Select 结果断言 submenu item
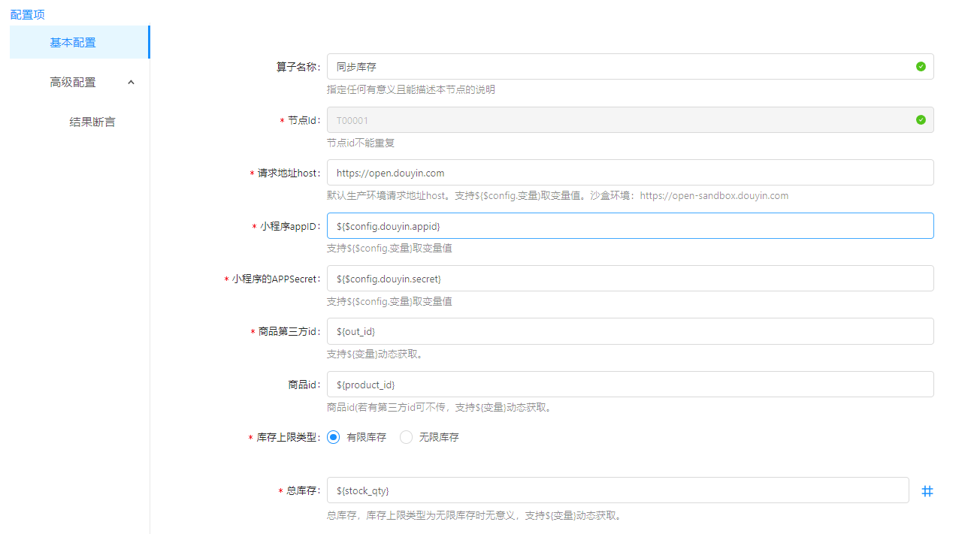The width and height of the screenshot is (980, 534). [92, 122]
